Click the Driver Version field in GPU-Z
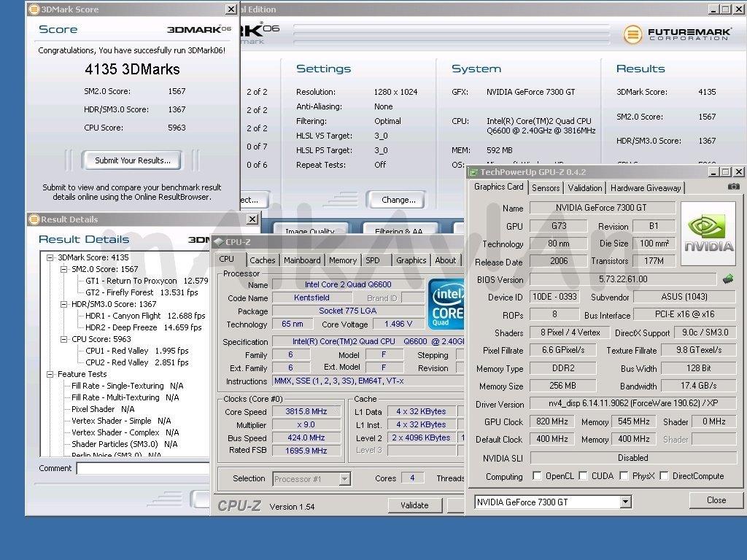 pyautogui.click(x=633, y=403)
